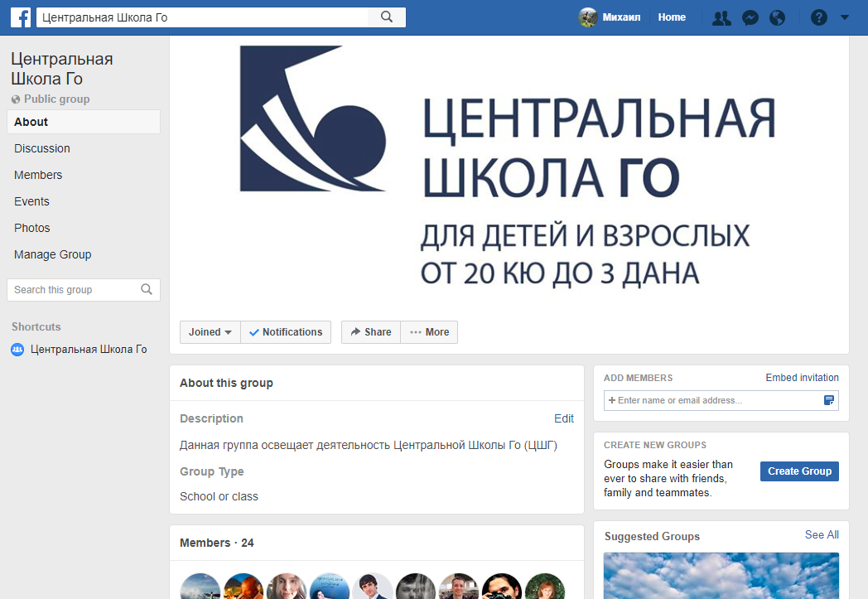Click the group title in the sidebar

pos(62,69)
